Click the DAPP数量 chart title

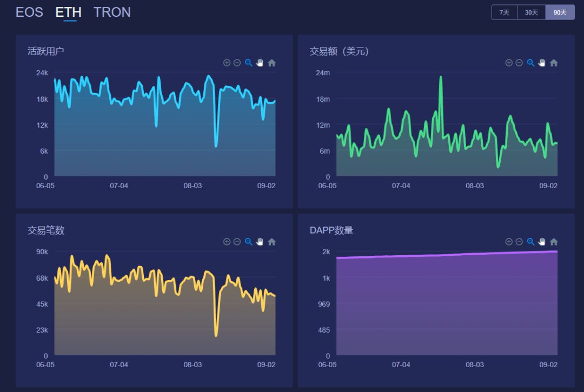click(331, 230)
